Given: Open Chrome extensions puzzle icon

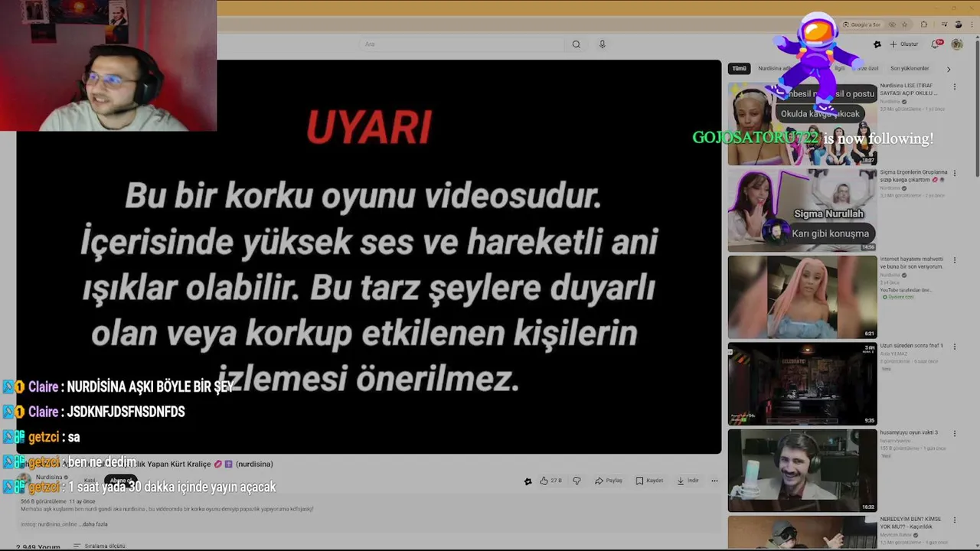Looking at the screenshot, I should [923, 24].
